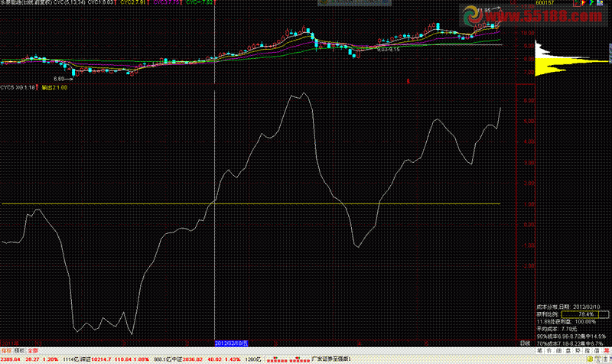Click the yellow CYC2:7.91 indicator value

pyautogui.click(x=133, y=2)
